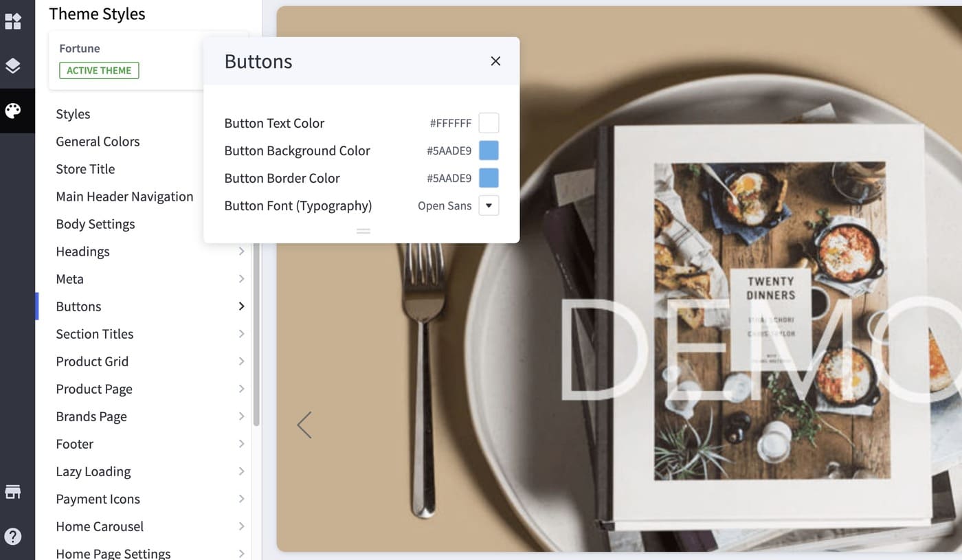Open Store Title settings
The image size is (962, 560).
[x=85, y=169]
